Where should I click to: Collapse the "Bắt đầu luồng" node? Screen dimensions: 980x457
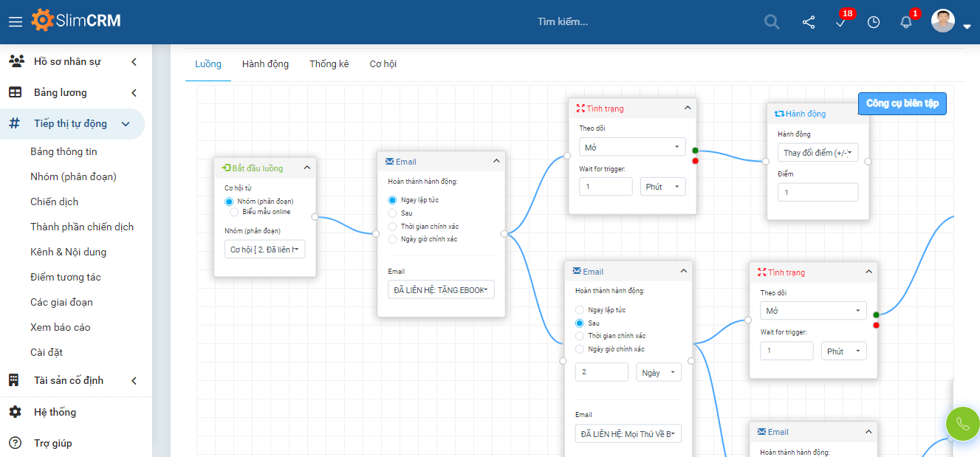pyautogui.click(x=307, y=168)
